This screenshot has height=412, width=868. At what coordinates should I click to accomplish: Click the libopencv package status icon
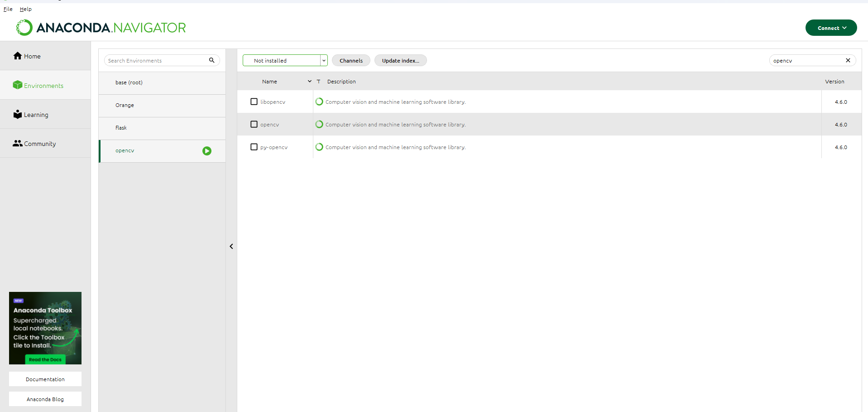[x=319, y=102]
